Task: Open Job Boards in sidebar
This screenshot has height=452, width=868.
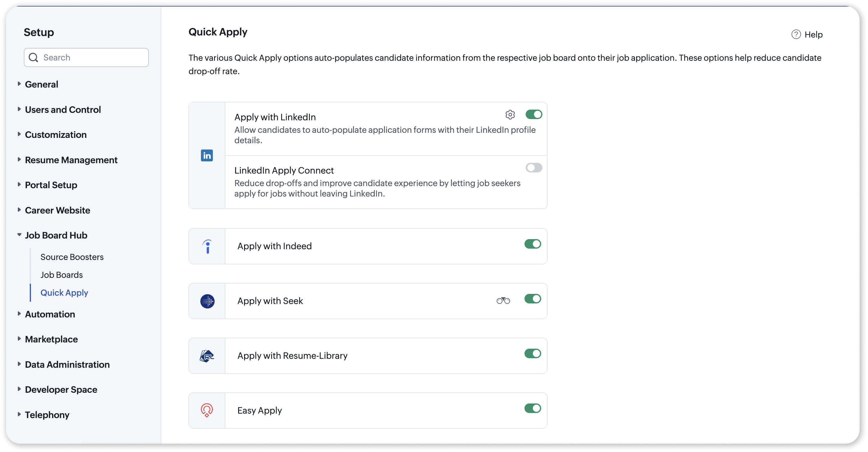Action: click(x=61, y=275)
